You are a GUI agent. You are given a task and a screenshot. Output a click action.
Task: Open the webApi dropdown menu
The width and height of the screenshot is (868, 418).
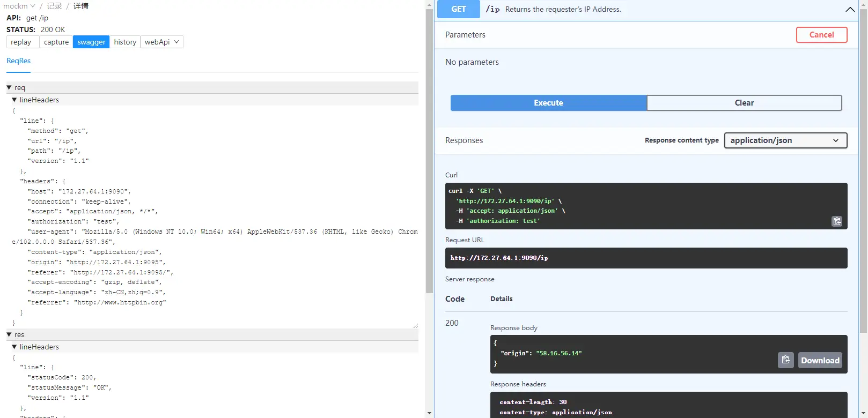tap(161, 42)
